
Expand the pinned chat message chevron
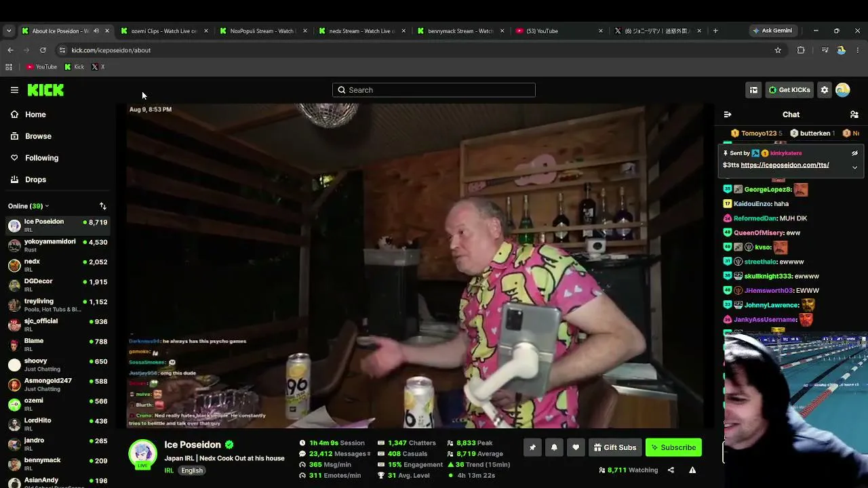coord(854,167)
